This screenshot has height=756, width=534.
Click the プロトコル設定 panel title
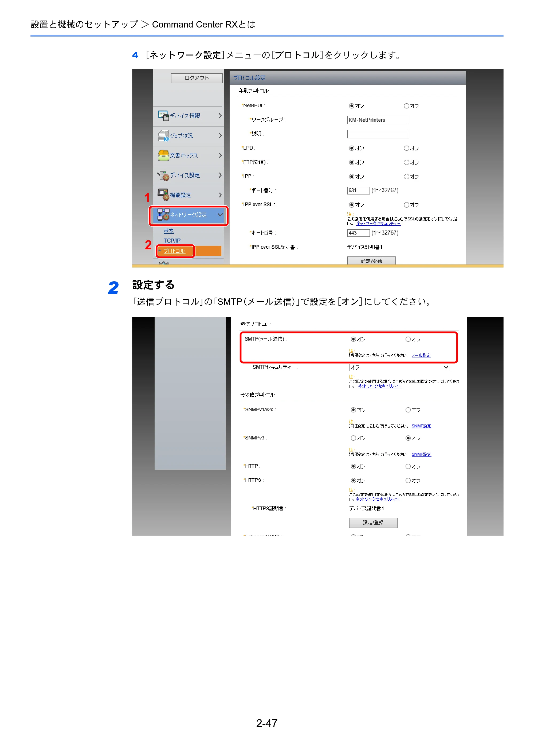coord(249,78)
